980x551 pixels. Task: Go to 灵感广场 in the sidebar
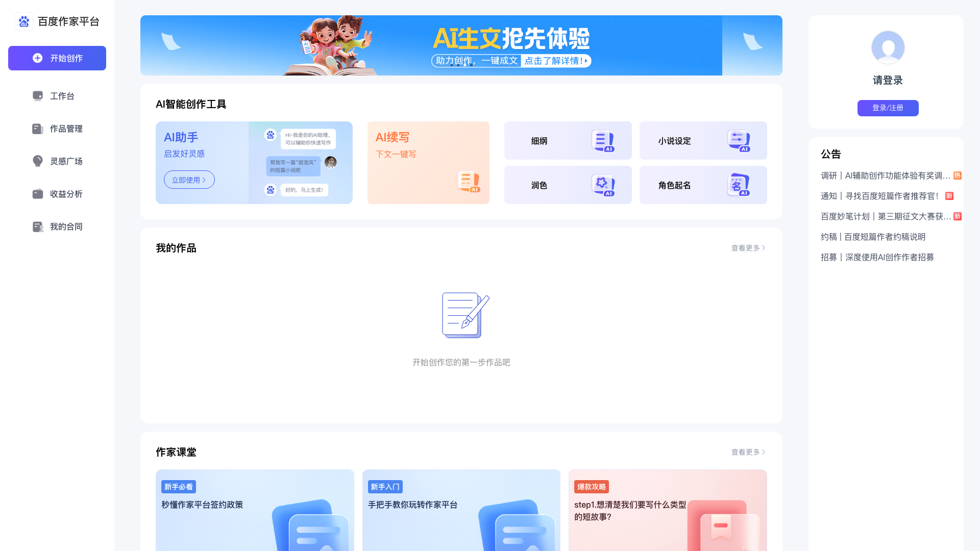[x=57, y=161]
